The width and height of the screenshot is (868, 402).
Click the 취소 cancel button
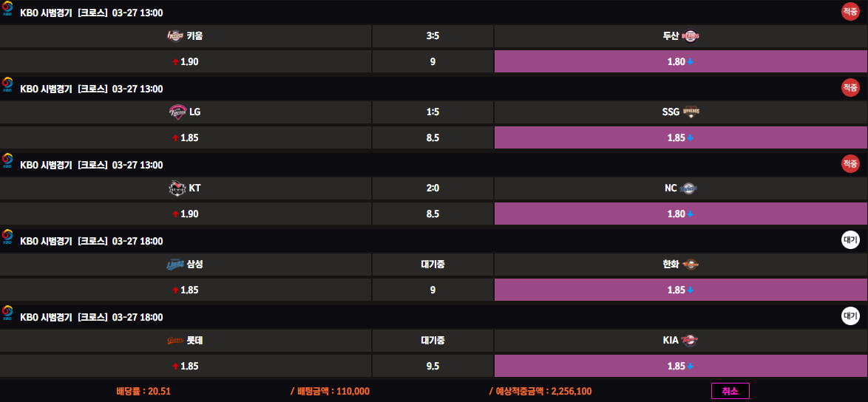[x=730, y=391]
